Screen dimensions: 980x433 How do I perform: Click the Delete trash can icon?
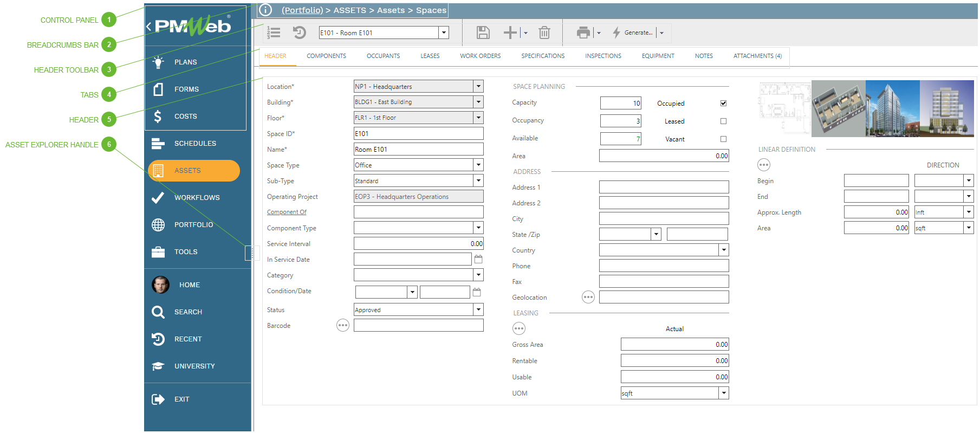[x=544, y=33]
